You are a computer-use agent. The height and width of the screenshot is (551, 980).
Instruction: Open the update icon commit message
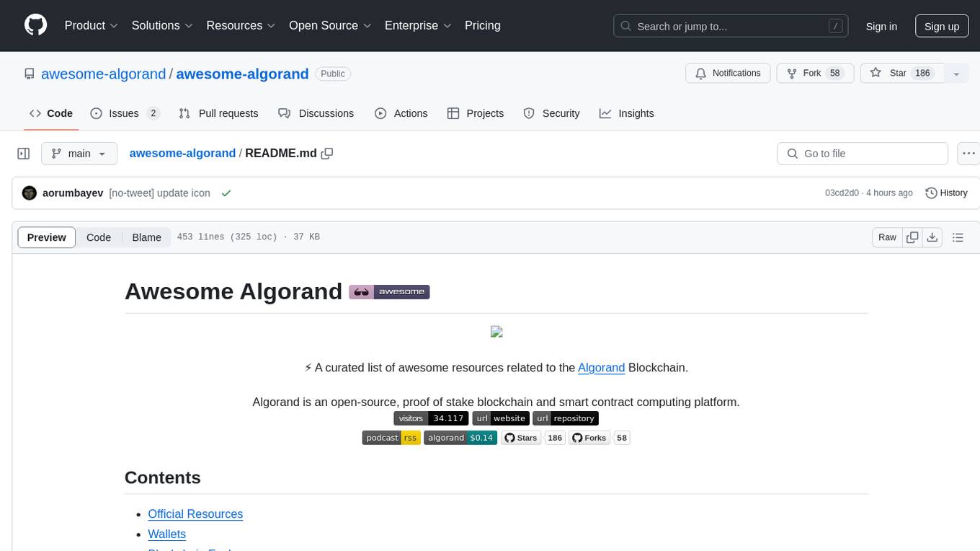pyautogui.click(x=159, y=193)
